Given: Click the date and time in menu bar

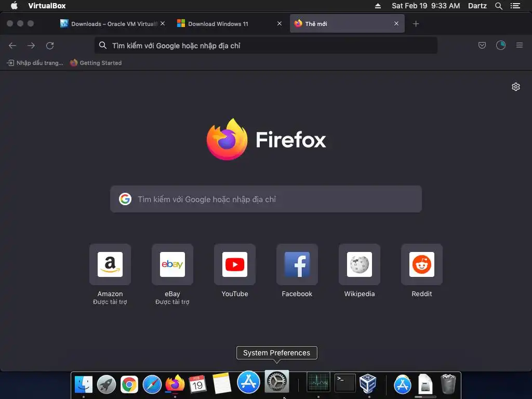Looking at the screenshot, I should [x=426, y=6].
